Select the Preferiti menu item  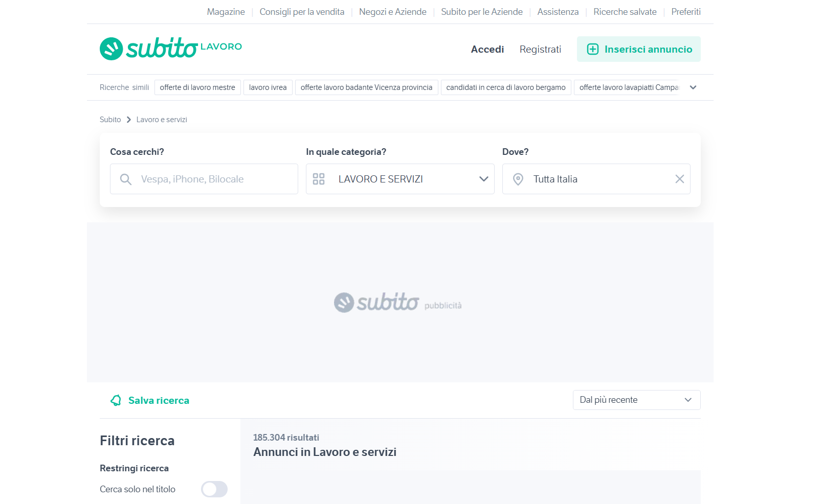pos(686,11)
